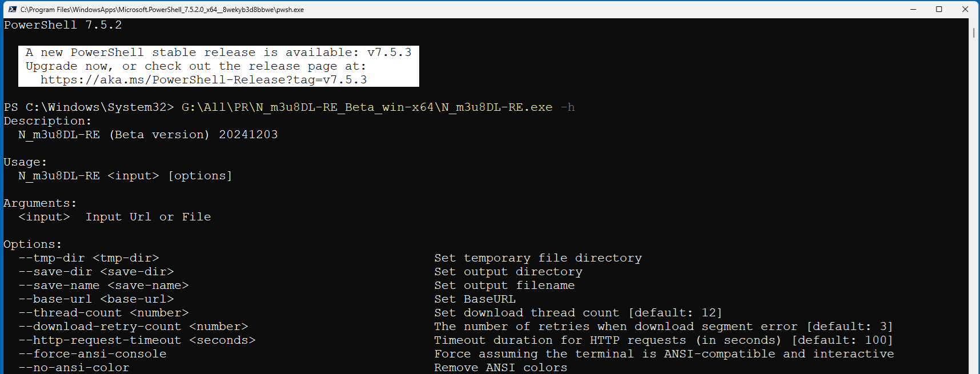Click the PowerShell 7.5.2 version line
Screen dimensions: 980x374
click(63, 25)
